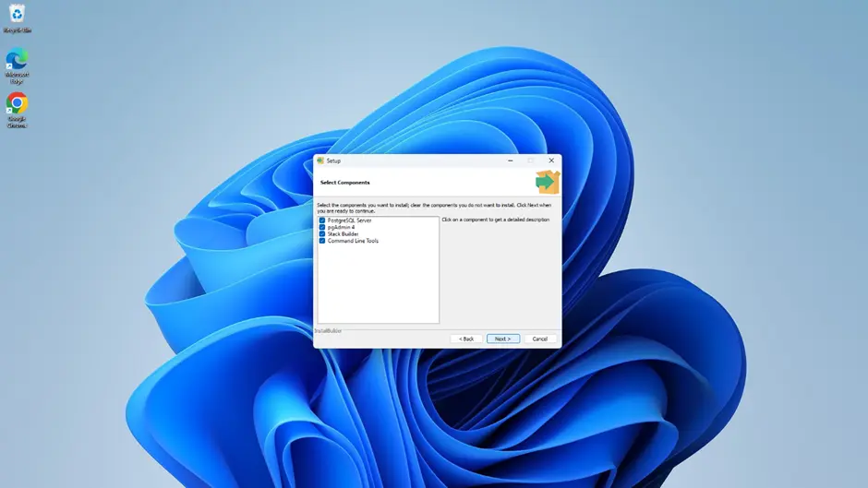Select the PostgreSQL Server label text

[x=349, y=220]
